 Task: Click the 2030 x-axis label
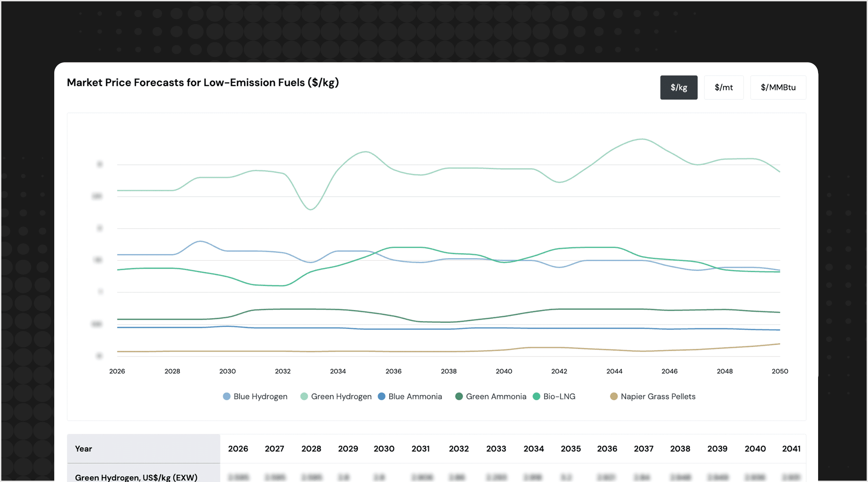click(227, 371)
